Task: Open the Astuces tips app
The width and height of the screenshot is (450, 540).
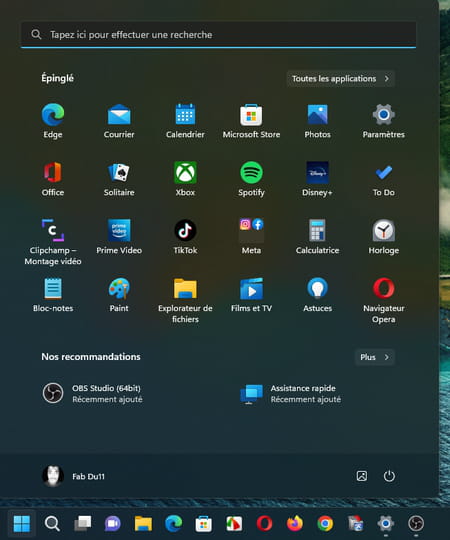Action: pyautogui.click(x=317, y=294)
